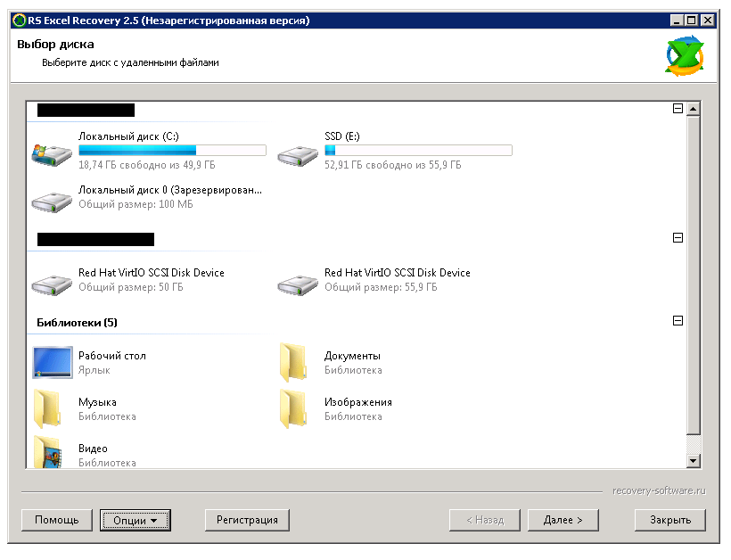Click the label "Локальный диск (C:)"

click(x=128, y=136)
